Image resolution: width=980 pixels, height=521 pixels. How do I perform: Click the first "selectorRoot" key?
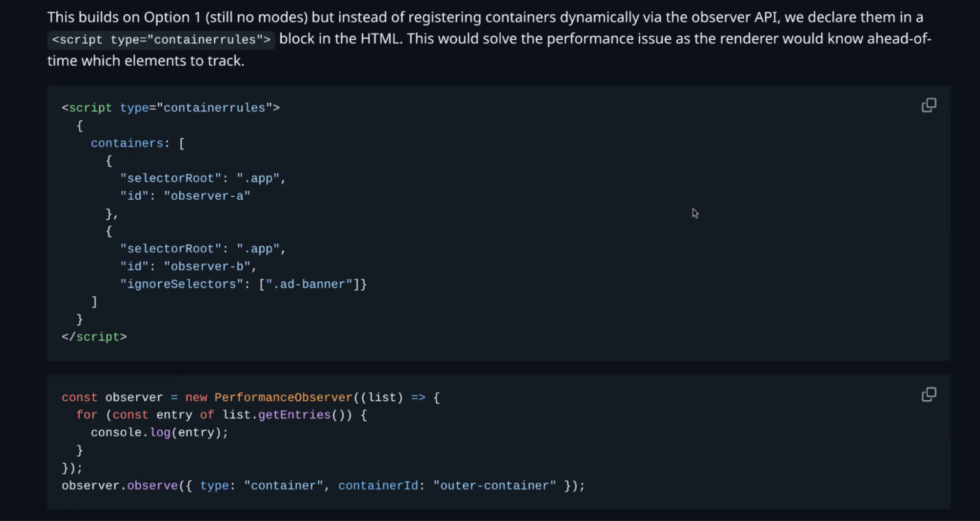coord(171,179)
